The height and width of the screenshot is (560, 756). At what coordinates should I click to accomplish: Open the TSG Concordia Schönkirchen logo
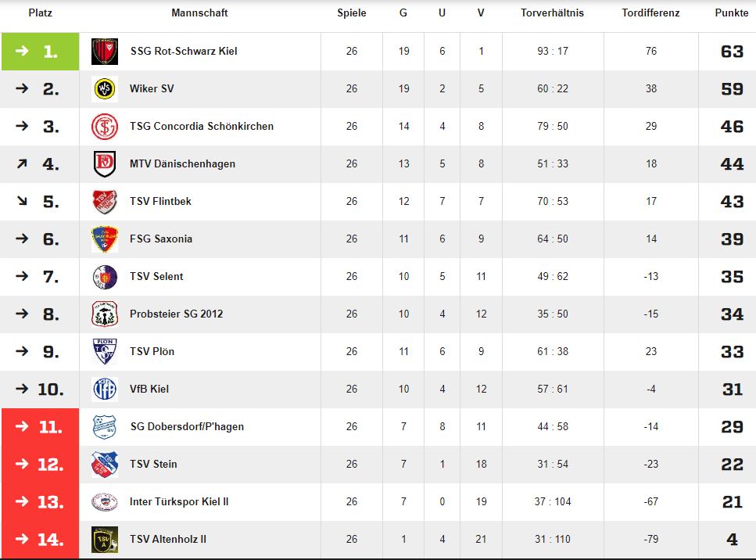(105, 127)
